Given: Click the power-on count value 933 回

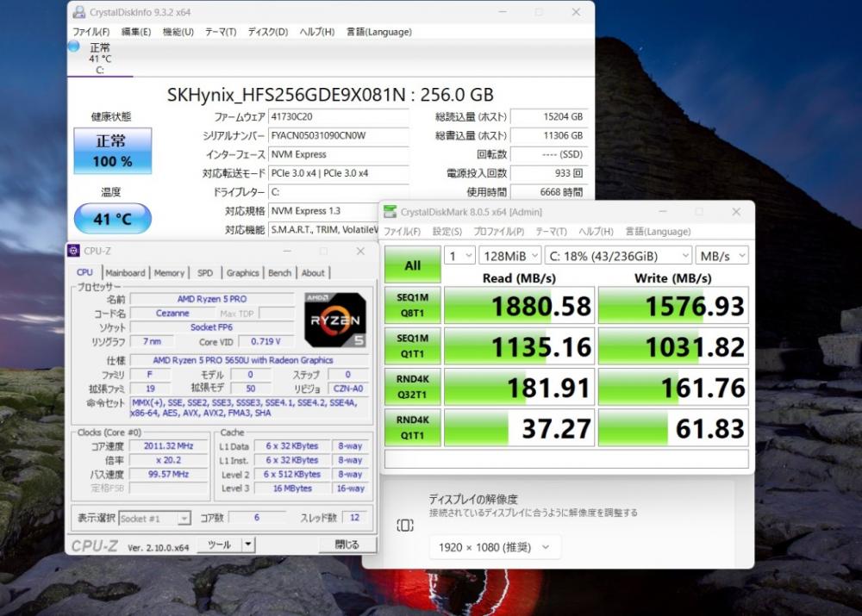Looking at the screenshot, I should click(x=548, y=173).
